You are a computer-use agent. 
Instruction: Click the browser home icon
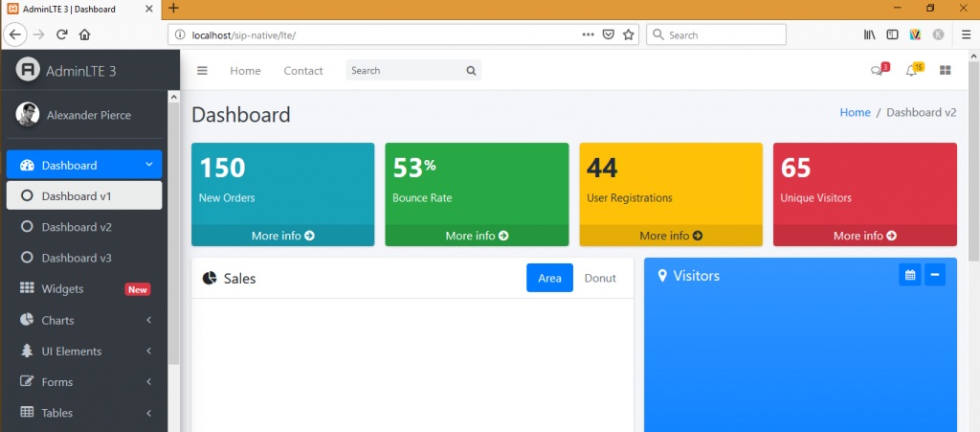pyautogui.click(x=84, y=34)
